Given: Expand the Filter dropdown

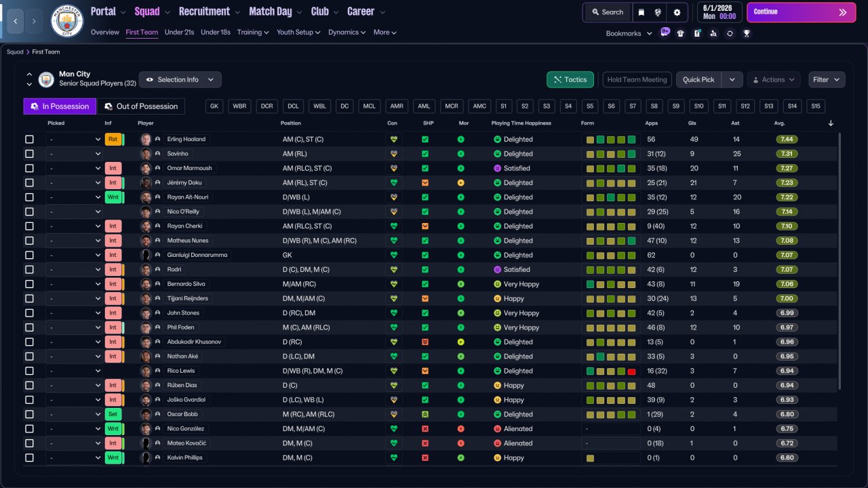Looking at the screenshot, I should (827, 80).
